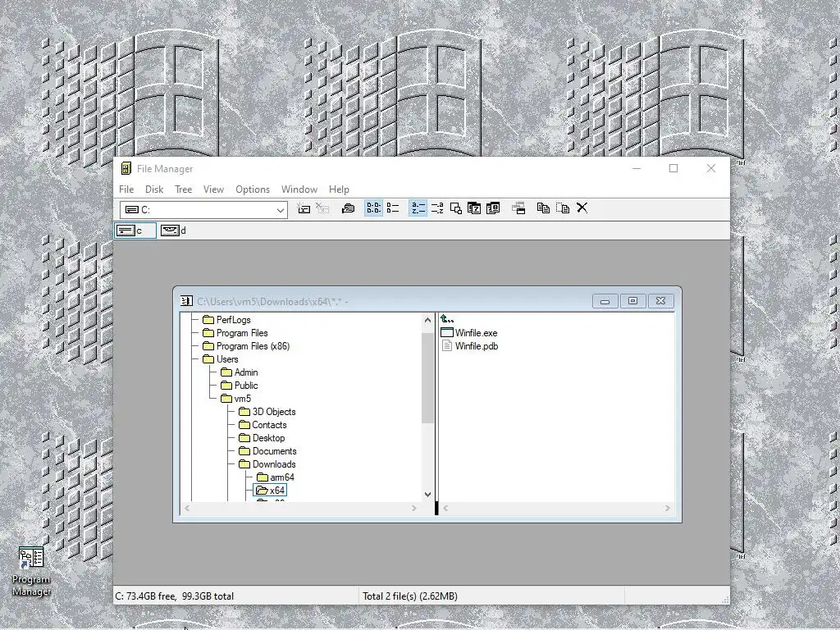The height and width of the screenshot is (630, 840).
Task: Select the 3D Objects folder
Action: coord(267,412)
